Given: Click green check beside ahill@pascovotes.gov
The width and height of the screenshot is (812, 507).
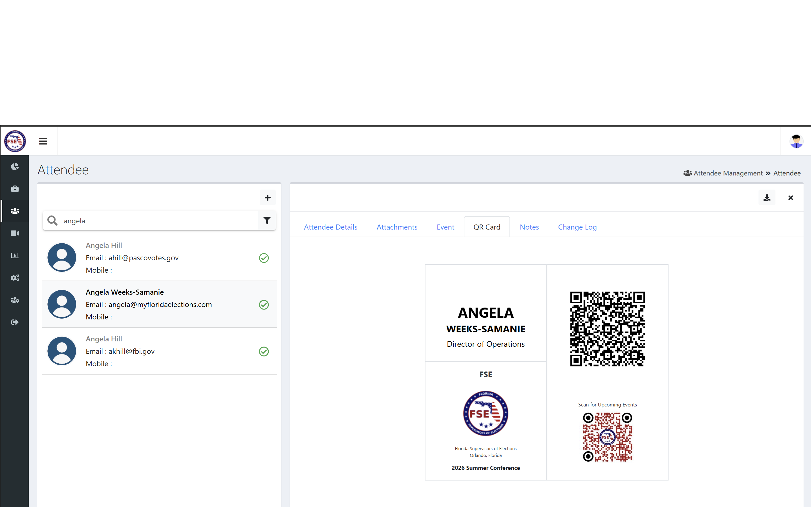Looking at the screenshot, I should click(264, 258).
